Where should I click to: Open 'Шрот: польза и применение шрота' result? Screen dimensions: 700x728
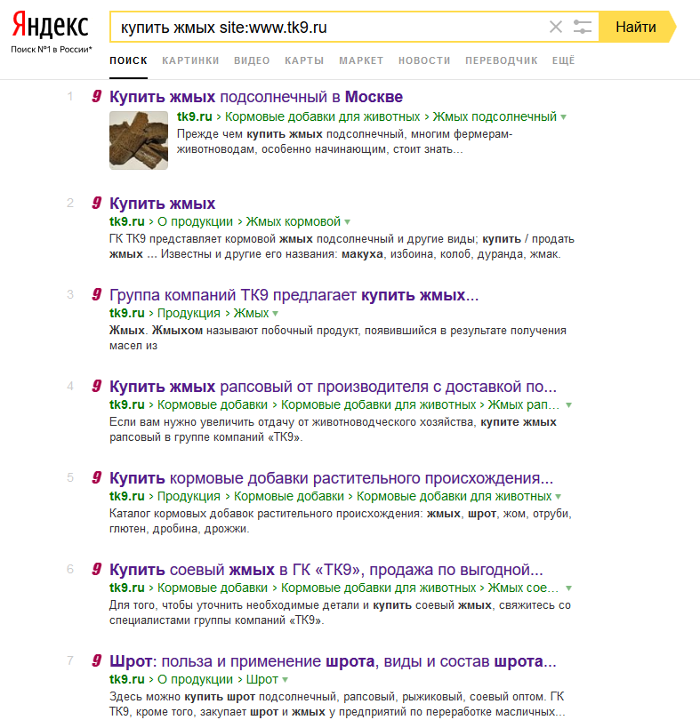333,660
